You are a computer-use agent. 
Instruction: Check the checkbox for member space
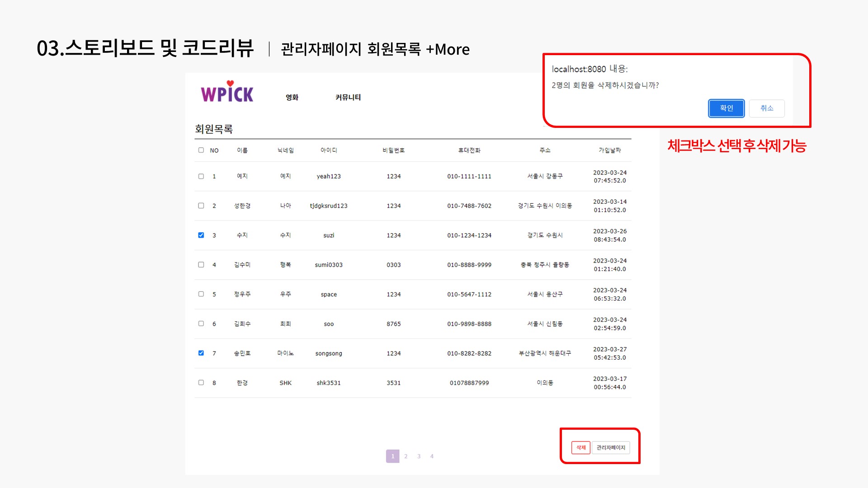coord(201,294)
